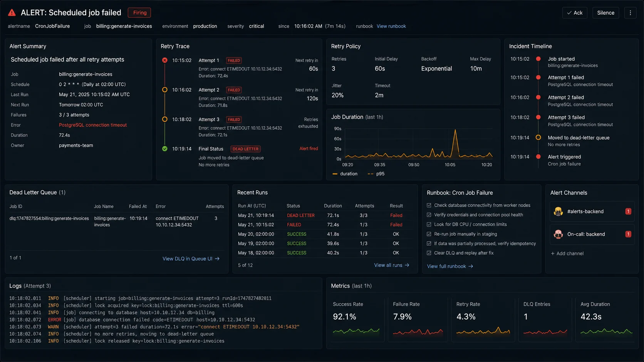Image resolution: width=644 pixels, height=362 pixels.
Task: Select the Job started timeline dot
Action: tap(538, 59)
